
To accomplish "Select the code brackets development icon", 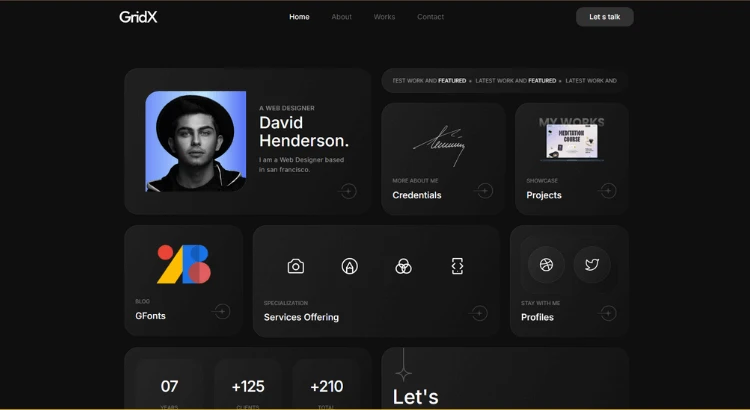I will tap(457, 266).
